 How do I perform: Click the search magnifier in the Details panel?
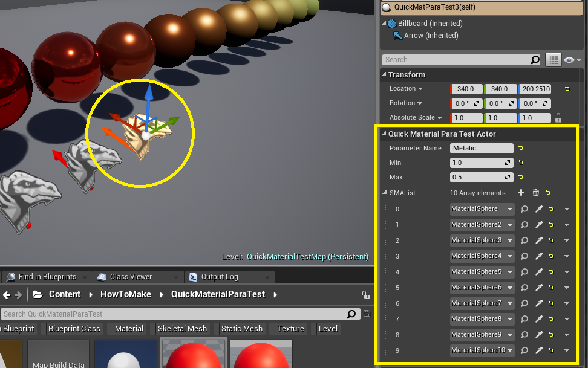[535, 59]
